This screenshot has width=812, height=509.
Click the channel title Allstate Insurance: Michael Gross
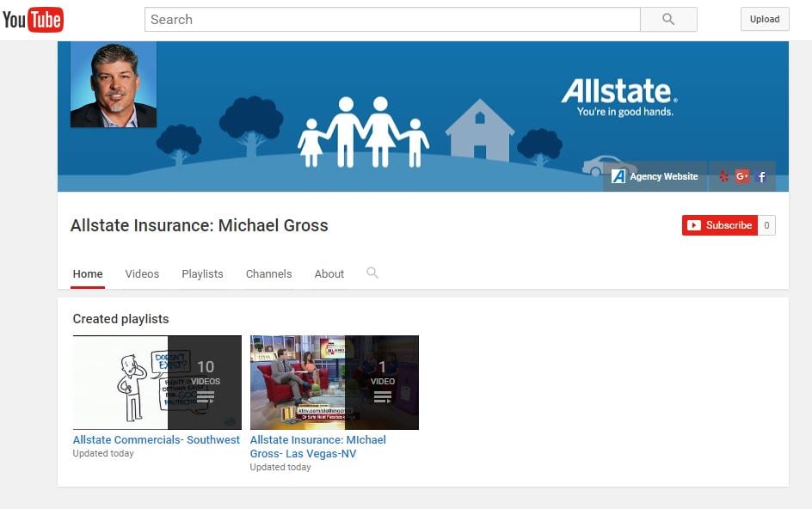200,226
